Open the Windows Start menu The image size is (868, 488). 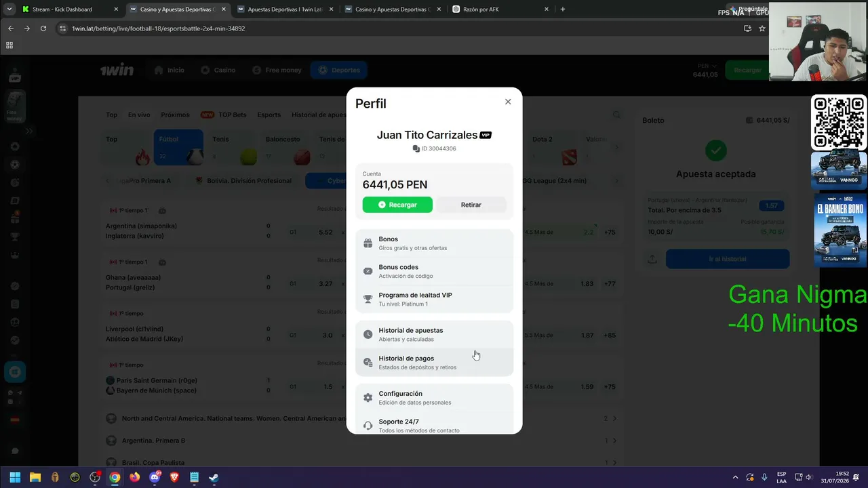coord(15,477)
